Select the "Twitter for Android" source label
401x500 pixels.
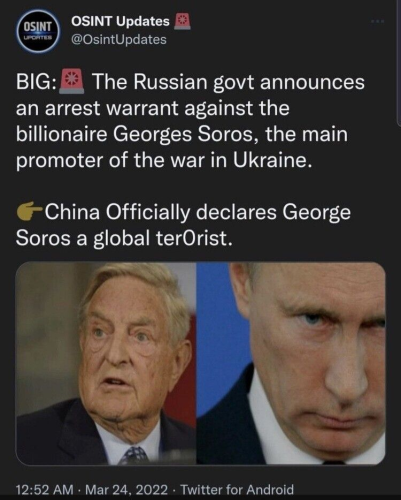[x=237, y=490]
